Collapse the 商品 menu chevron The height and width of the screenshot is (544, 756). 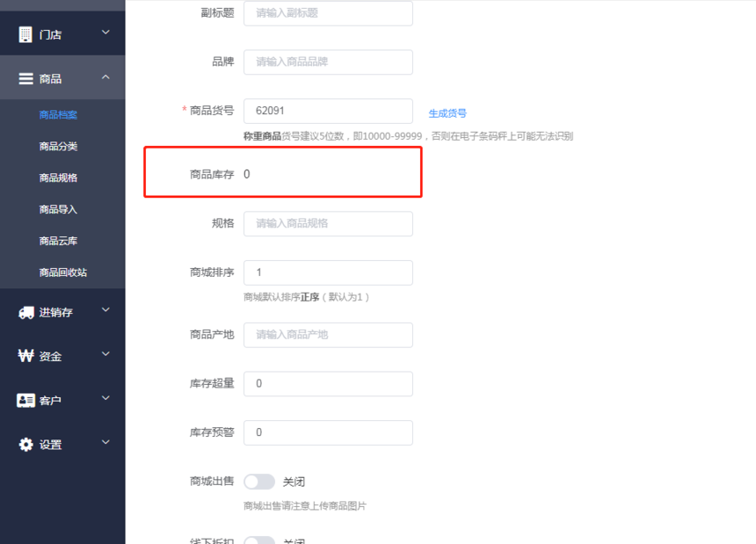click(105, 76)
